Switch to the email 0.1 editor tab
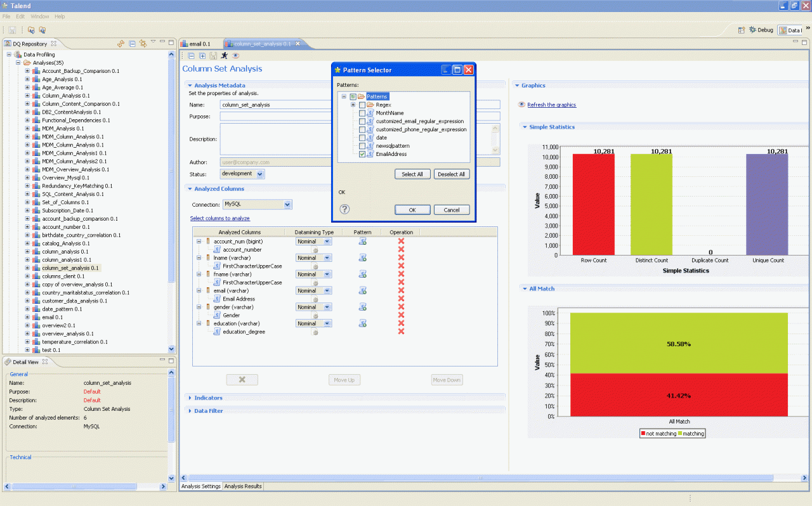This screenshot has width=812, height=506. tap(200, 44)
